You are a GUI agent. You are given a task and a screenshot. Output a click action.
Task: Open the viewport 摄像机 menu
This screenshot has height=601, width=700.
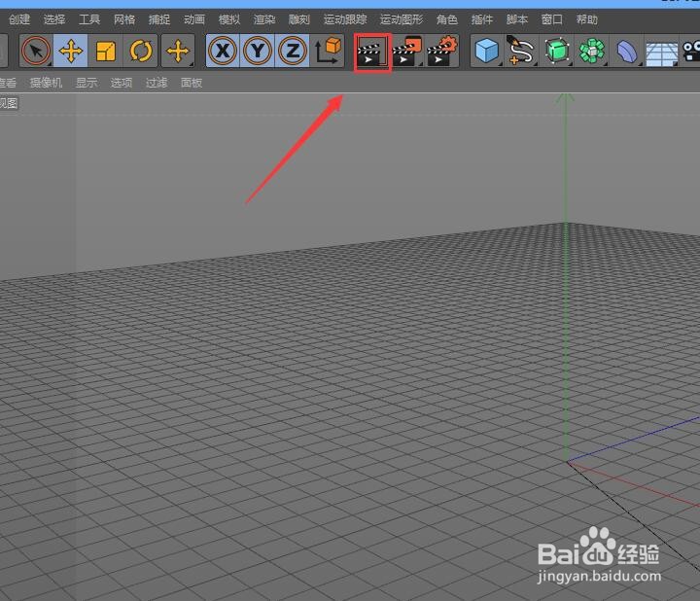point(46,83)
